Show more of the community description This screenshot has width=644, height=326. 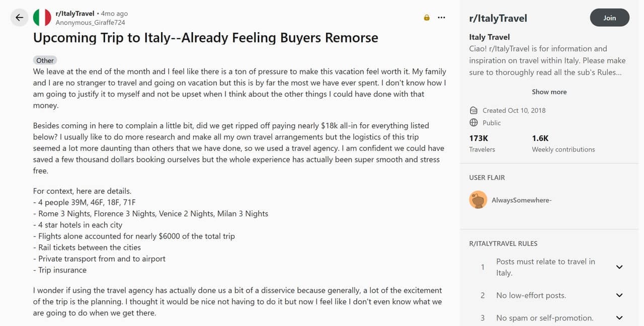(x=549, y=92)
